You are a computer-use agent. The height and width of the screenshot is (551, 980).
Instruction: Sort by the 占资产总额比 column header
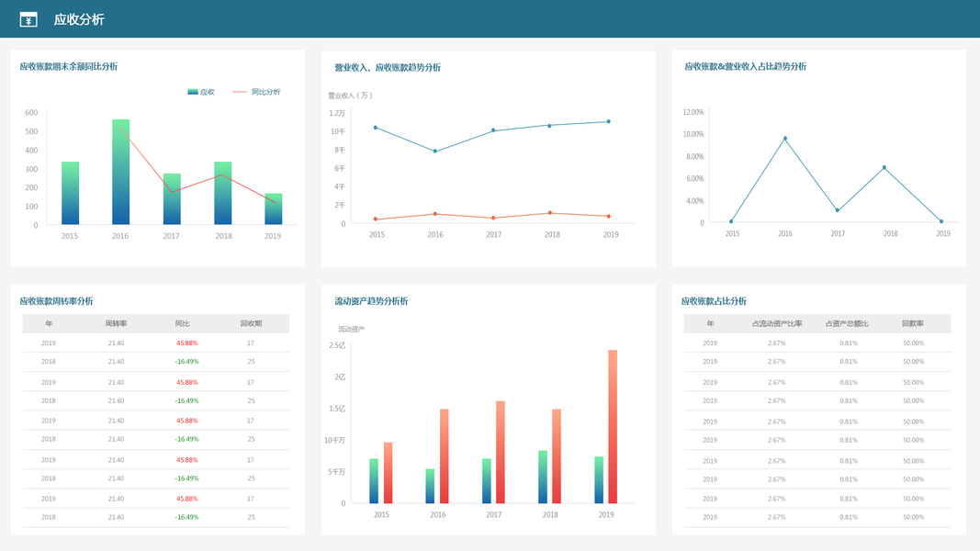point(847,323)
